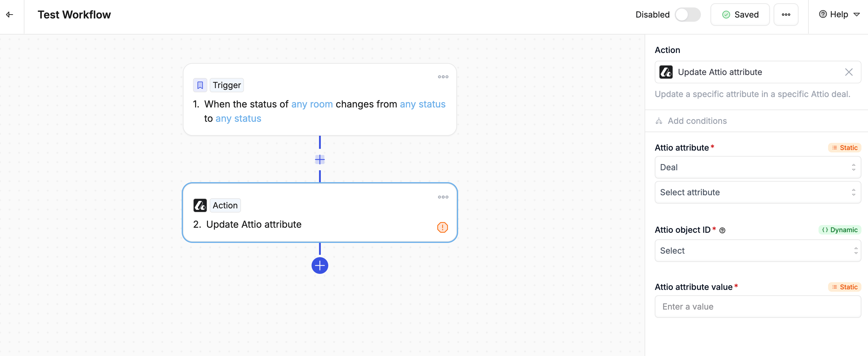The image size is (868, 356).
Task: Open the top bar more options menu
Action: click(x=786, y=15)
